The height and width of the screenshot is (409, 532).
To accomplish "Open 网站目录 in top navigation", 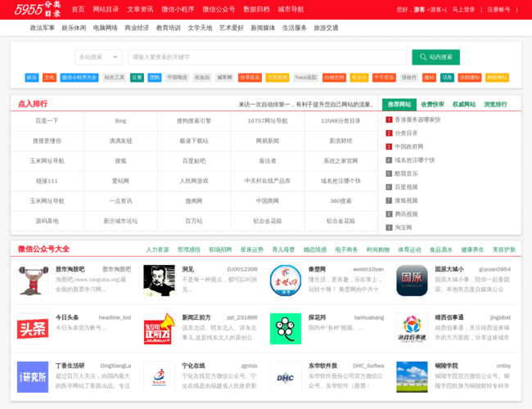I will click(x=106, y=9).
